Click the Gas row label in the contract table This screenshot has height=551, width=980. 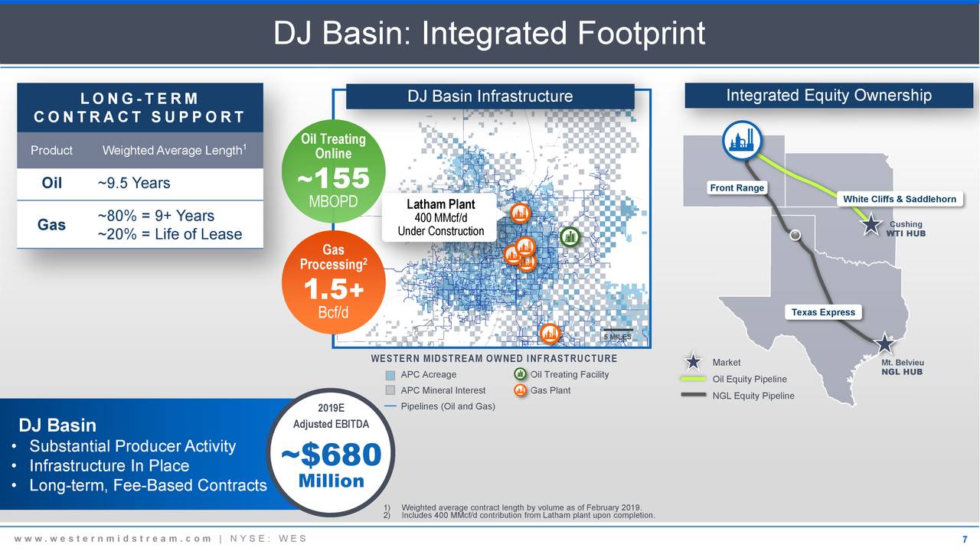[51, 225]
